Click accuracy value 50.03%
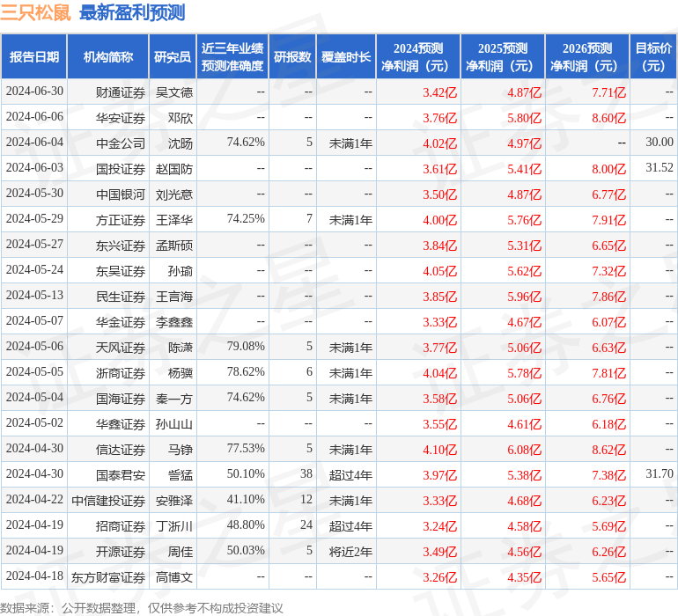678x616 pixels. 246,550
